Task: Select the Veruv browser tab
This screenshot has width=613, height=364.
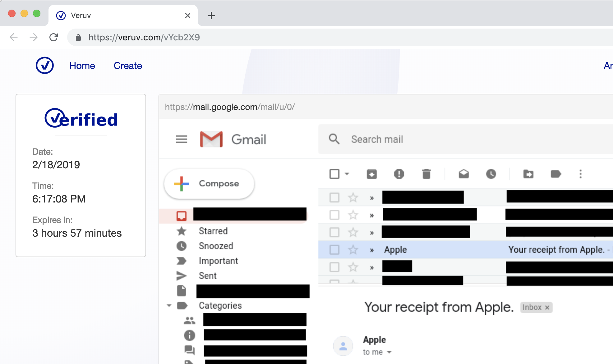Action: [123, 16]
